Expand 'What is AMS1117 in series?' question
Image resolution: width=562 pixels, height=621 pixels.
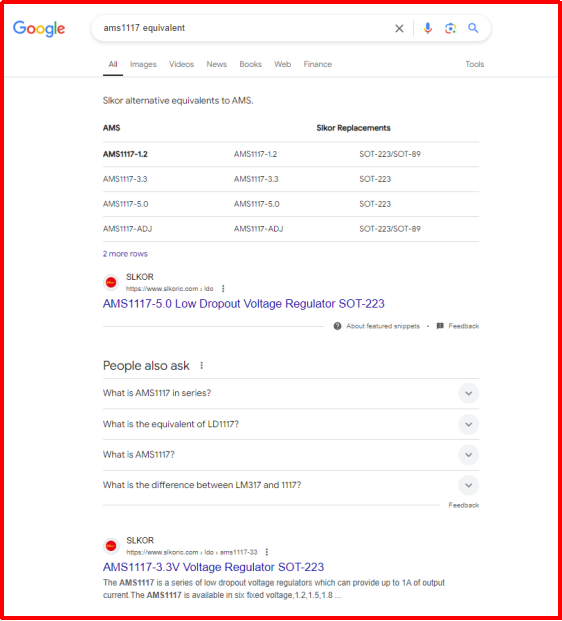point(291,393)
